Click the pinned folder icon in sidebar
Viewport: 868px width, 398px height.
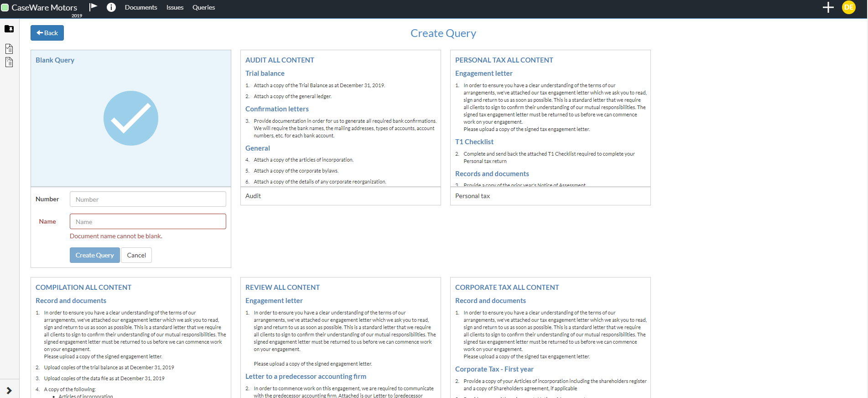[9, 29]
